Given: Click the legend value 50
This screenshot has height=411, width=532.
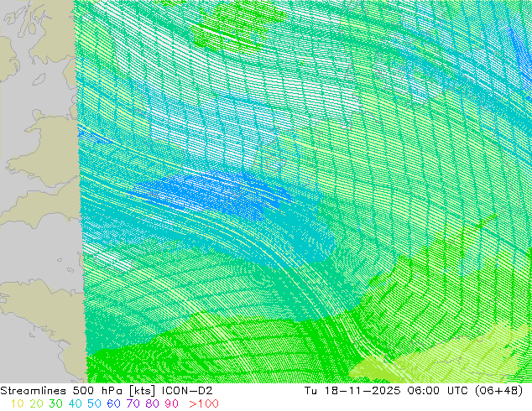Looking at the screenshot, I should 94,404.
